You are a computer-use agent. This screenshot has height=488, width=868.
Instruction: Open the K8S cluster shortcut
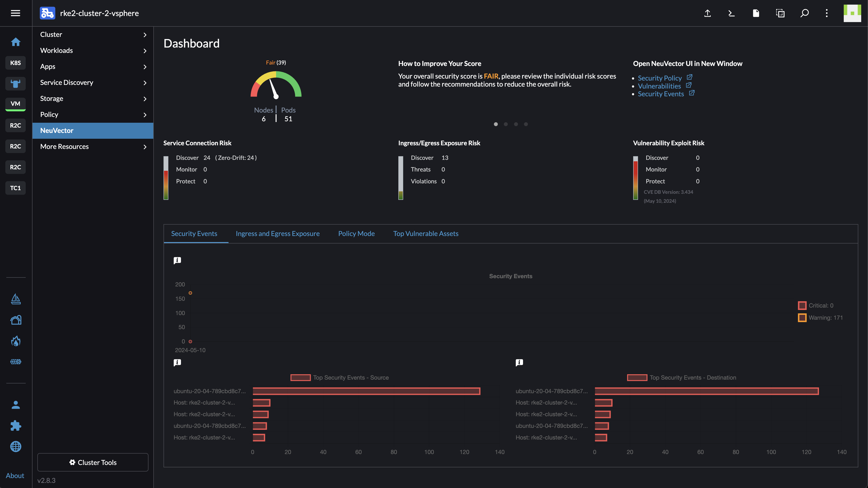pyautogui.click(x=16, y=63)
